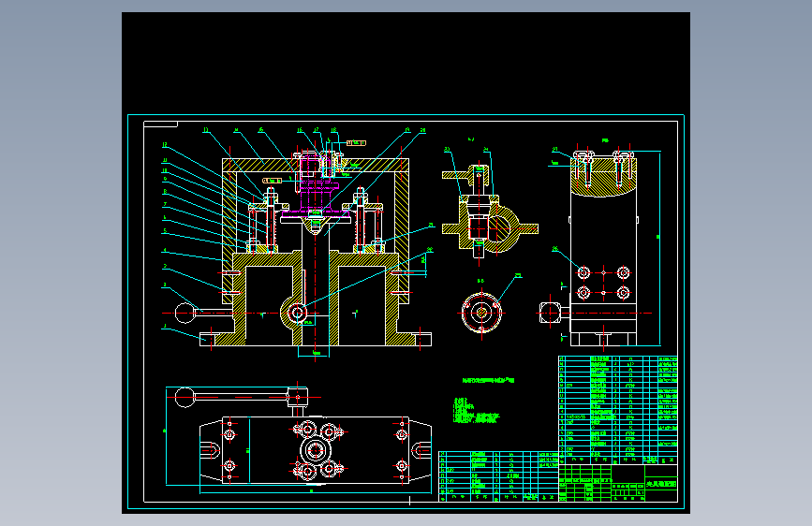The image size is (812, 526).
Task: Select part balloon number 15
Action: tap(261, 130)
